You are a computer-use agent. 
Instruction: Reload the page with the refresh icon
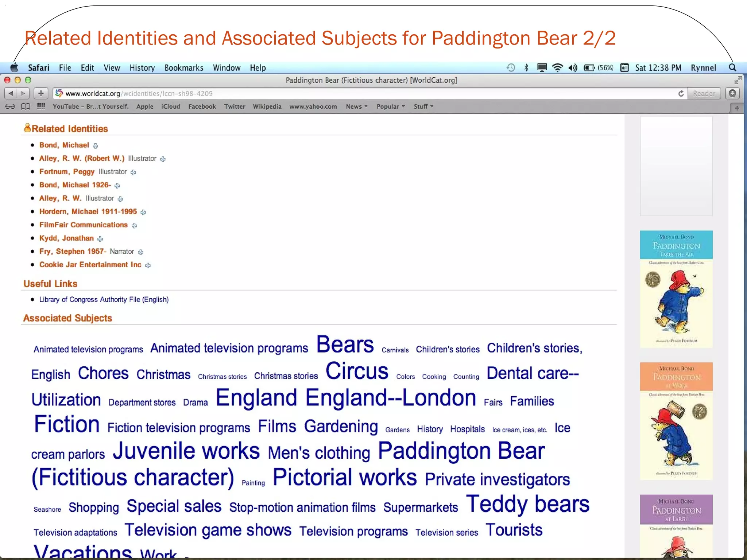[681, 94]
